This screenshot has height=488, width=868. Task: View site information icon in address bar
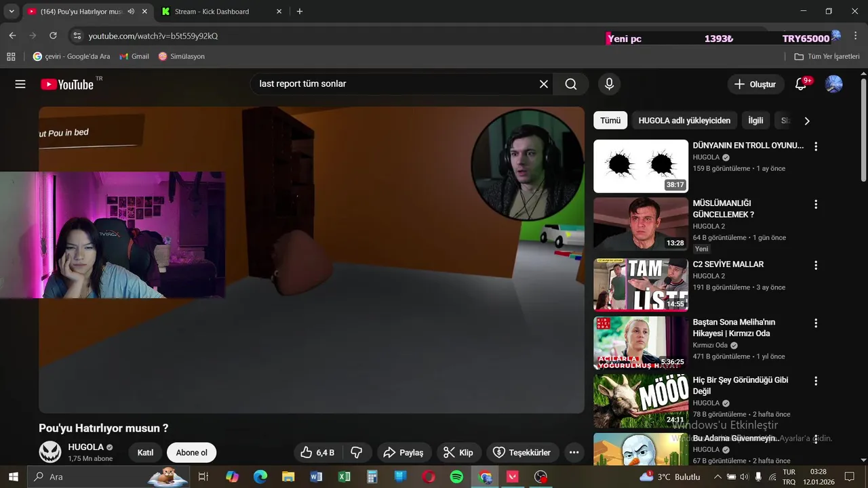pos(77,36)
